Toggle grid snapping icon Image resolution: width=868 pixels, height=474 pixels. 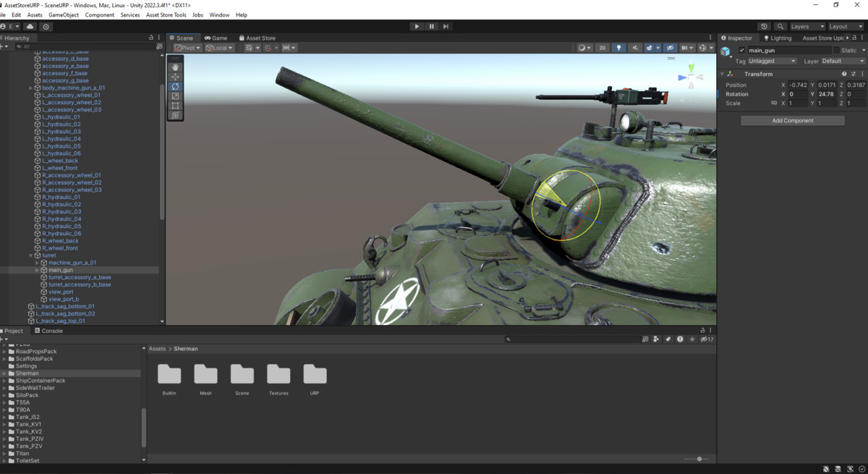(x=270, y=48)
